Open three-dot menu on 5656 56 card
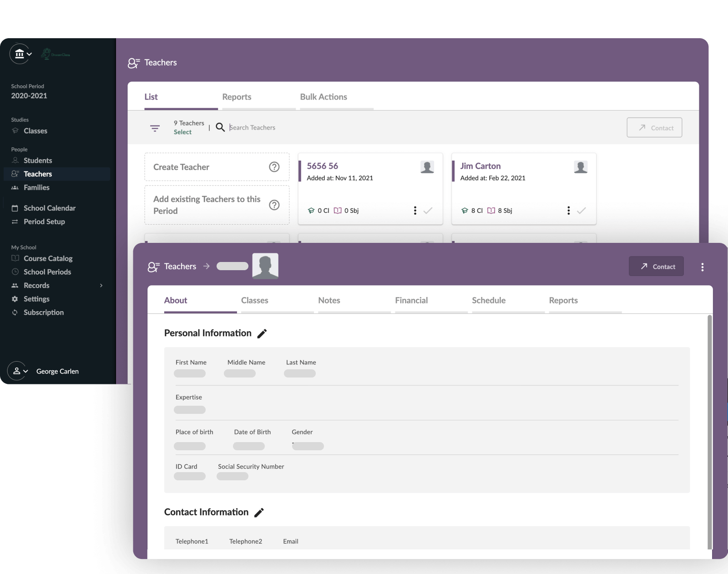The image size is (728, 574). pyautogui.click(x=415, y=211)
